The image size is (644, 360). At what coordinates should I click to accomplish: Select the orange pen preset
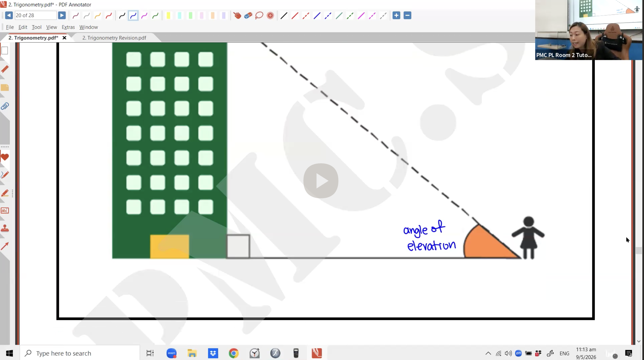98,16
